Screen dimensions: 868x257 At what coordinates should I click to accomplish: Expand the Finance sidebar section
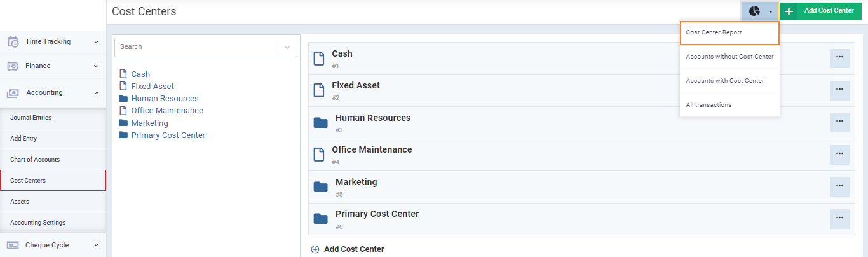96,66
